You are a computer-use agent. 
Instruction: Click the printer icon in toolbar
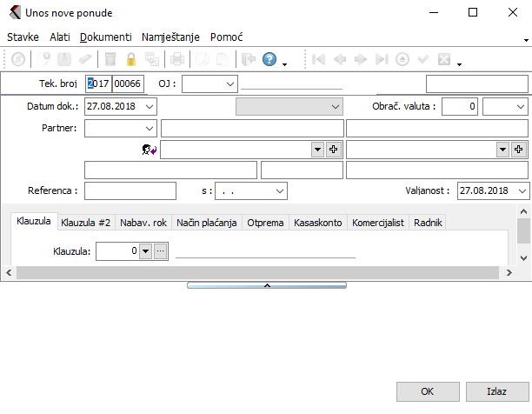[x=176, y=60]
